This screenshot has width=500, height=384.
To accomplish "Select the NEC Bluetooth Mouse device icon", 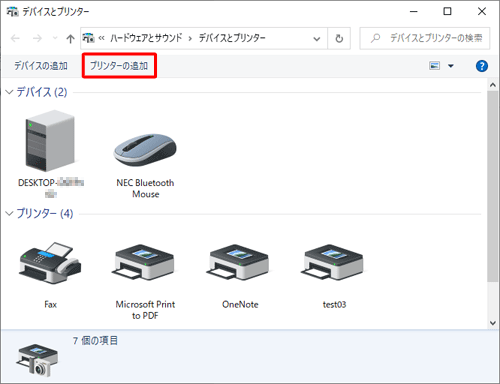I will click(145, 150).
